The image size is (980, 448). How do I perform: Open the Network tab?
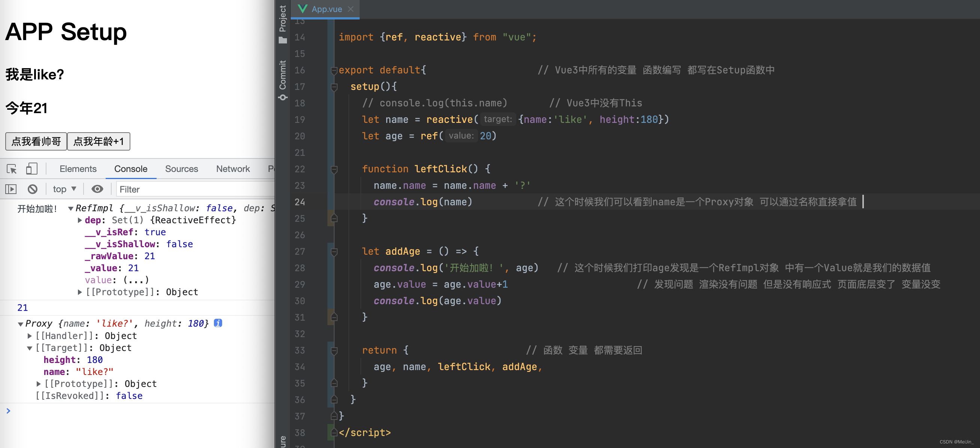click(x=233, y=169)
